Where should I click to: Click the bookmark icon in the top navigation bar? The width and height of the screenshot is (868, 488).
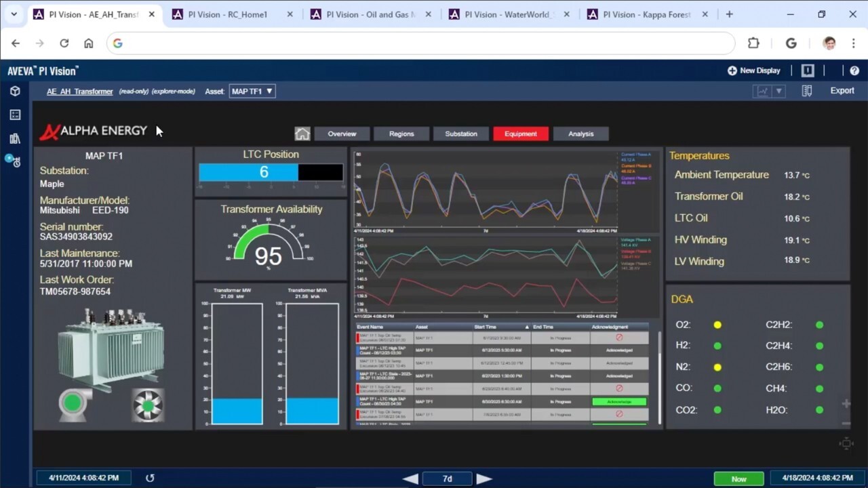click(807, 70)
